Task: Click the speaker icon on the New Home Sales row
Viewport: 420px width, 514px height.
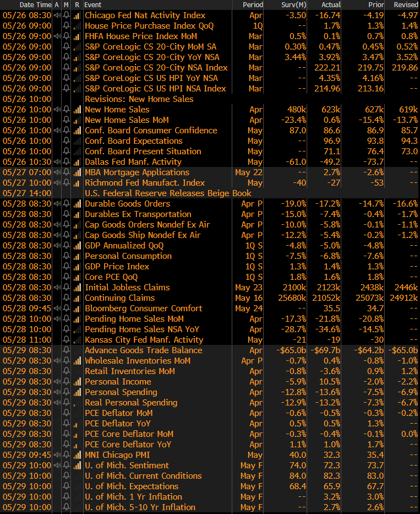Action: click(x=57, y=110)
